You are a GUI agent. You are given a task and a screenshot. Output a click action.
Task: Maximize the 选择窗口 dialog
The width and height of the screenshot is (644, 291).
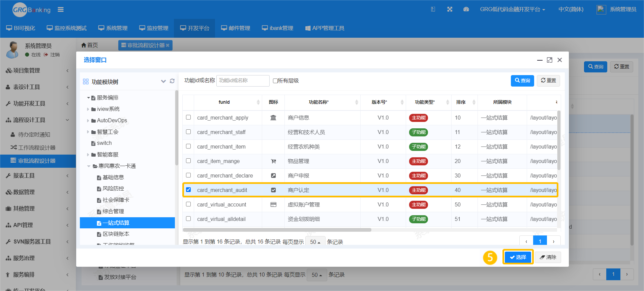550,60
